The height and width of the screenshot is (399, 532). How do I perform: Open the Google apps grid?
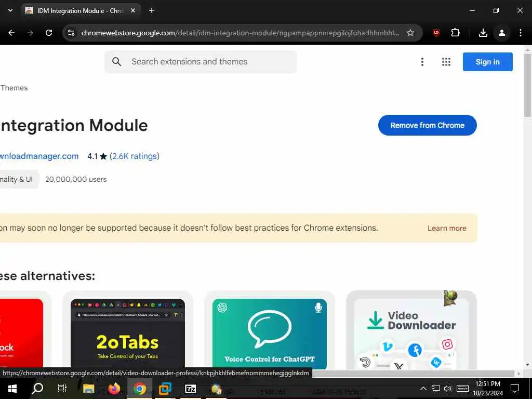[446, 62]
